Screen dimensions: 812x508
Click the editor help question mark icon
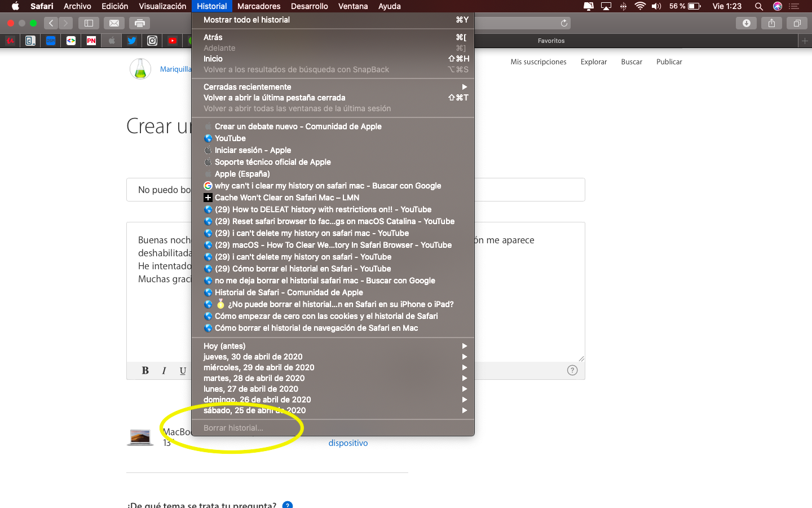[x=572, y=370]
